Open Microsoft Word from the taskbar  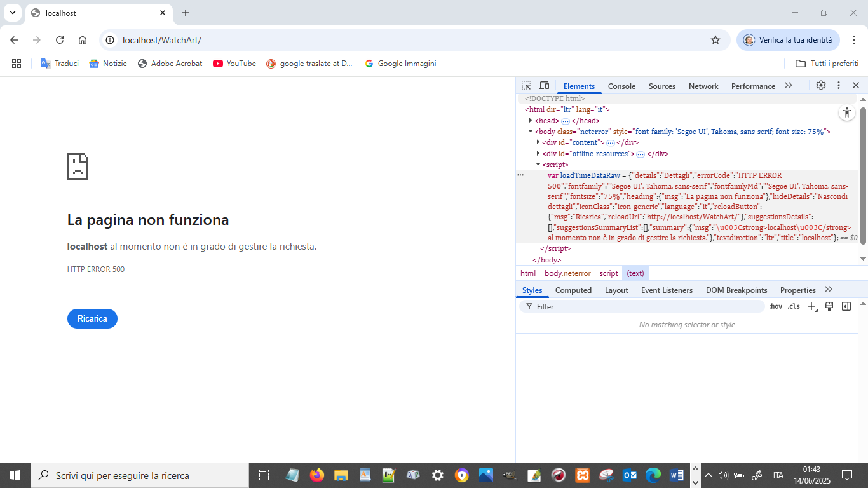click(677, 475)
